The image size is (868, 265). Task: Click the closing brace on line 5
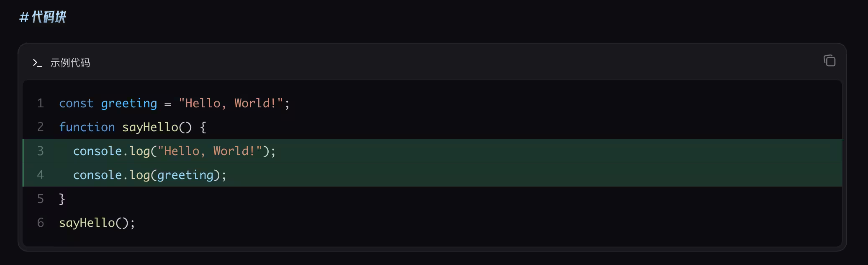pos(62,199)
